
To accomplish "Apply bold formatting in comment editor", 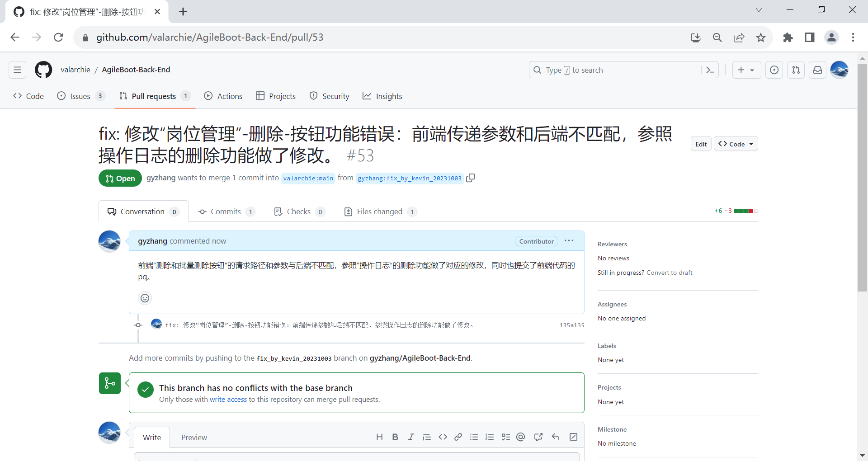I will 395,437.
